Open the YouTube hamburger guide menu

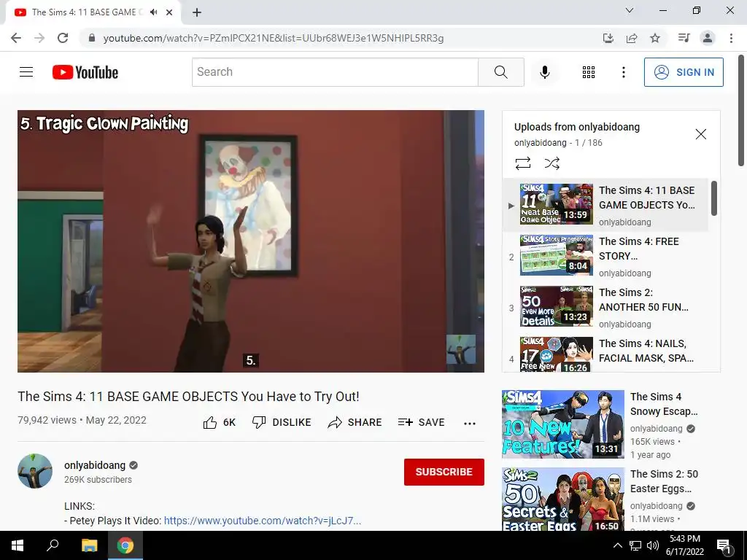coord(26,72)
